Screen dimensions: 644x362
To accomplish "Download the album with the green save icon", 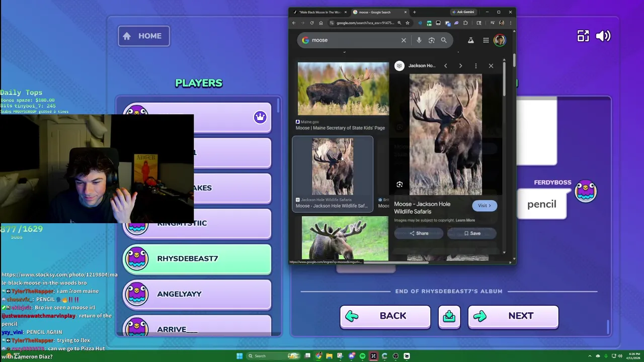I will (x=449, y=316).
